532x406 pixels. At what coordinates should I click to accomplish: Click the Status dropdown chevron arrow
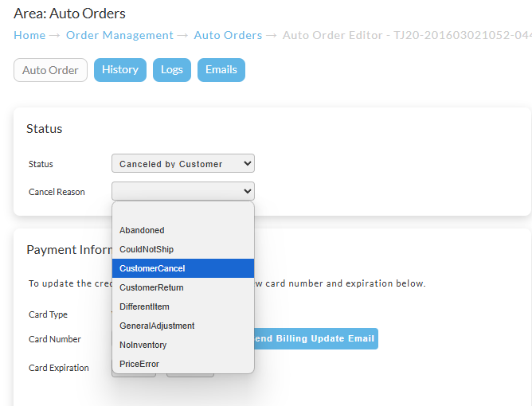(x=248, y=163)
